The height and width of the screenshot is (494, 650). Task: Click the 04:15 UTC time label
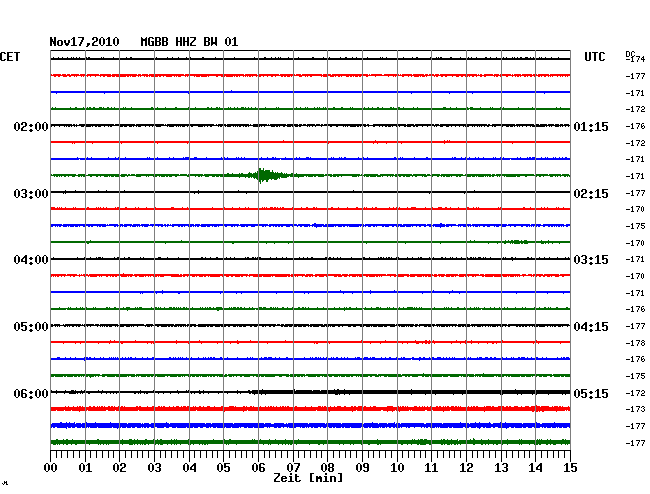[591, 327]
